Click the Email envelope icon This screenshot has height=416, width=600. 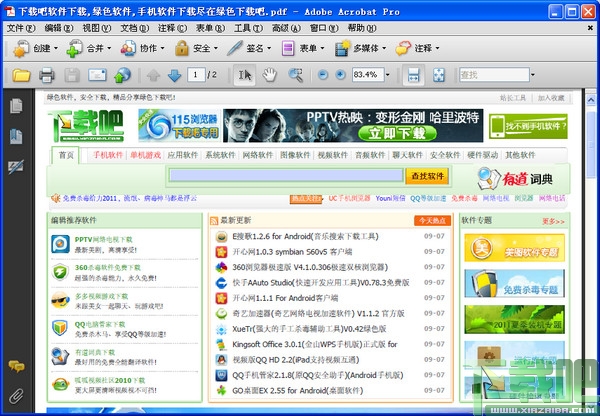click(x=97, y=75)
